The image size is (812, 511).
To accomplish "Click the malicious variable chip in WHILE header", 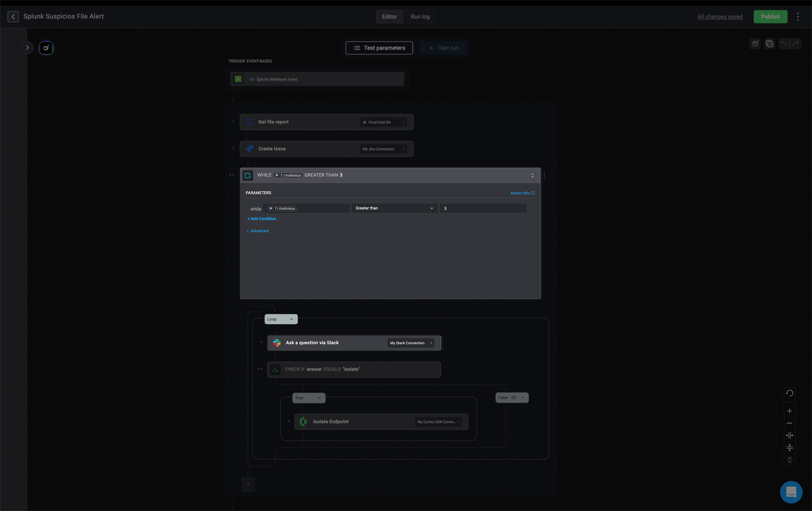I will click(x=288, y=175).
